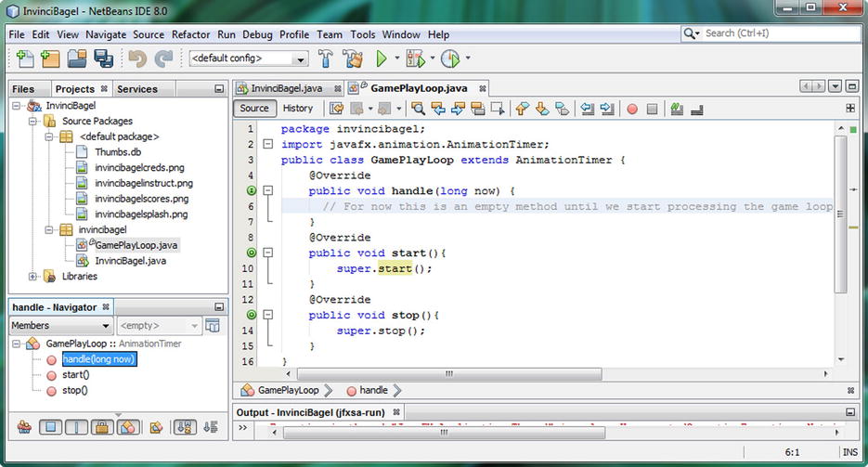Click the Navigator Javadoc window icon
The image size is (868, 467).
click(213, 325)
